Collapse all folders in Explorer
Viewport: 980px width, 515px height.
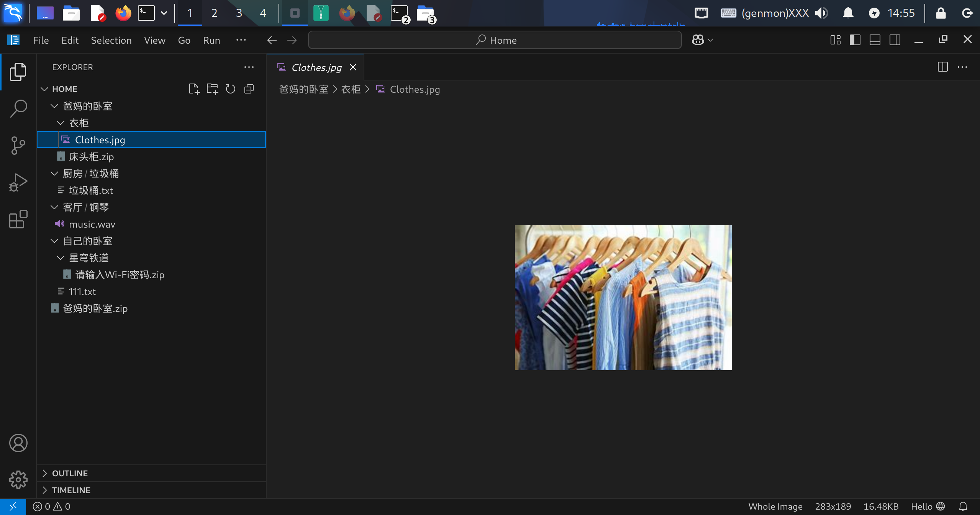249,89
